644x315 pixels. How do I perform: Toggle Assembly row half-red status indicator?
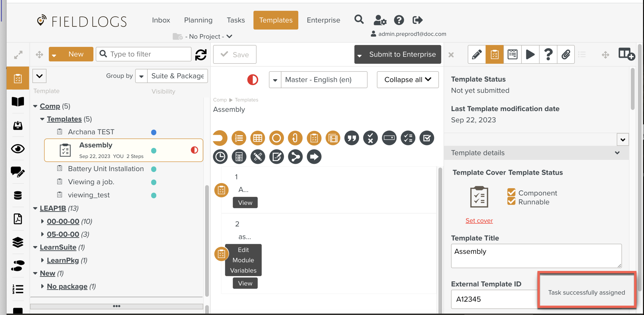click(x=194, y=150)
